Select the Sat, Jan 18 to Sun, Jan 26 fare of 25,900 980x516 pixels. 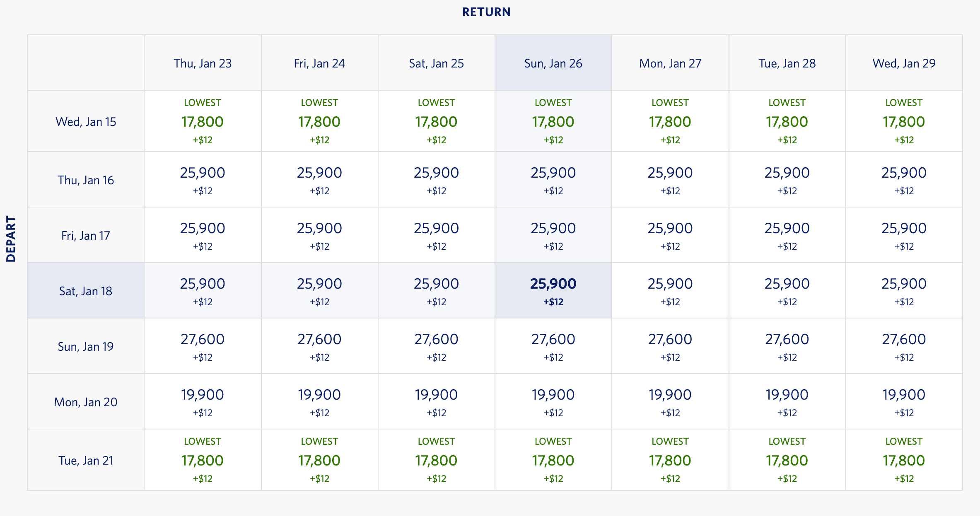553,290
